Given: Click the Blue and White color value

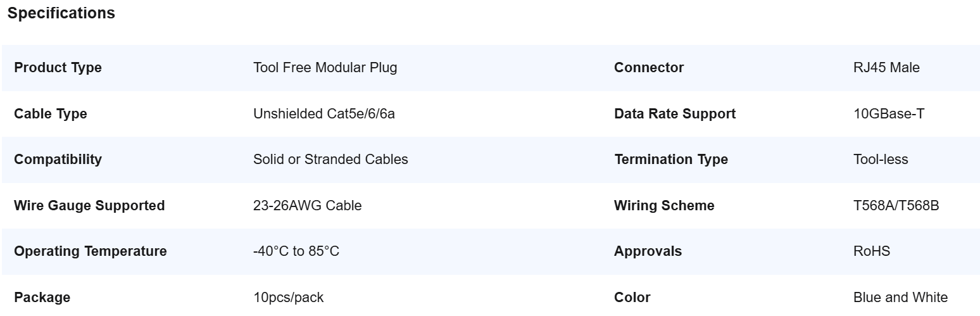Looking at the screenshot, I should (900, 298).
